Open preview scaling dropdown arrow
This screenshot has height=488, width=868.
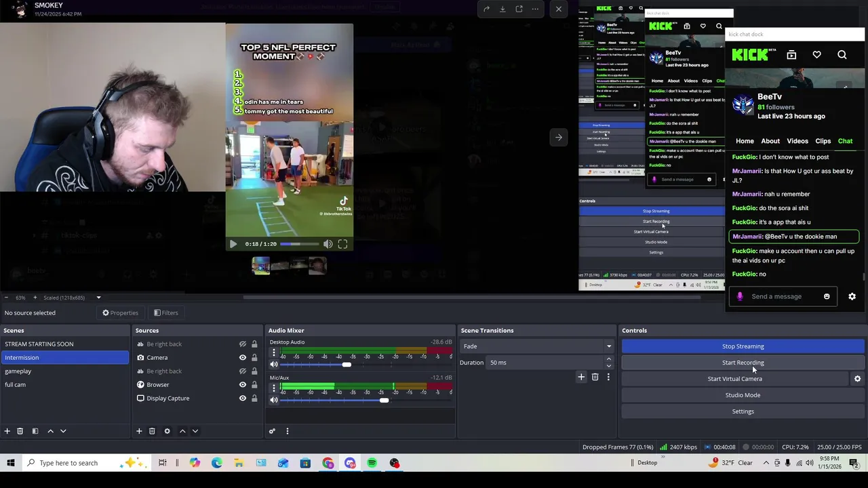point(98,298)
